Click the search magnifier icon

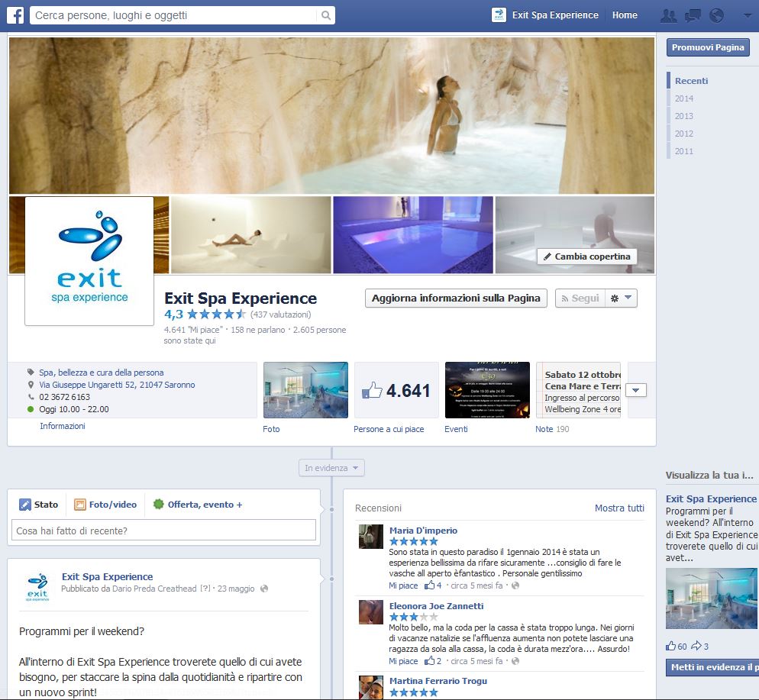pyautogui.click(x=325, y=15)
